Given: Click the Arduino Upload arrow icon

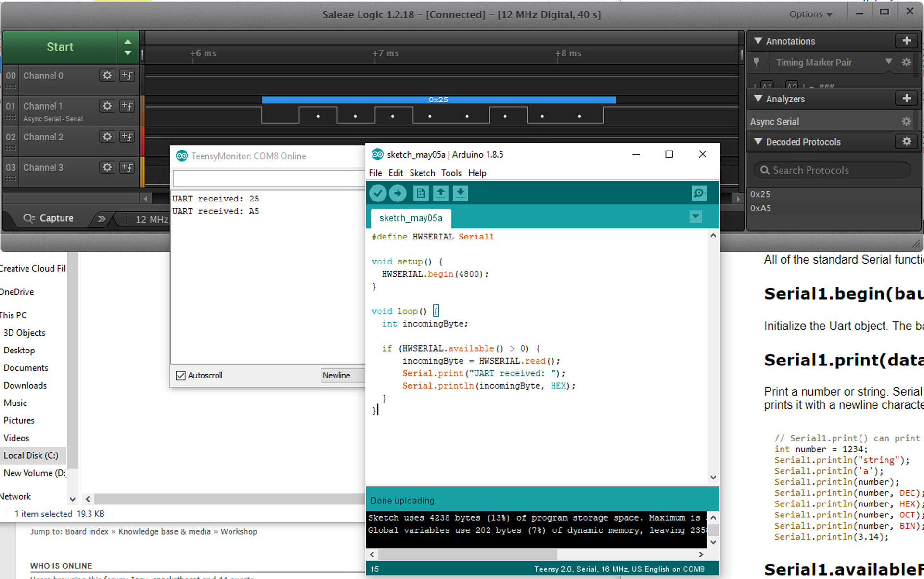Looking at the screenshot, I should pos(398,193).
